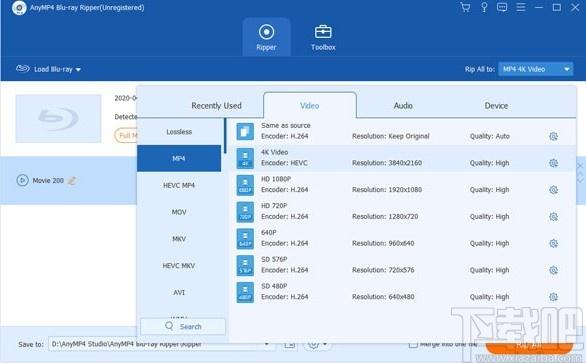Viewport: 586px width, 363px height.
Task: Open settings gear for SD 576P
Action: click(553, 270)
